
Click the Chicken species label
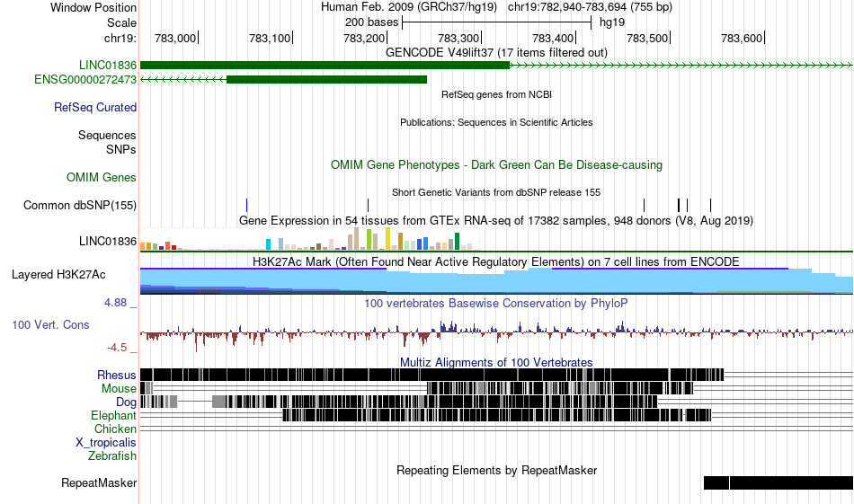coord(115,429)
